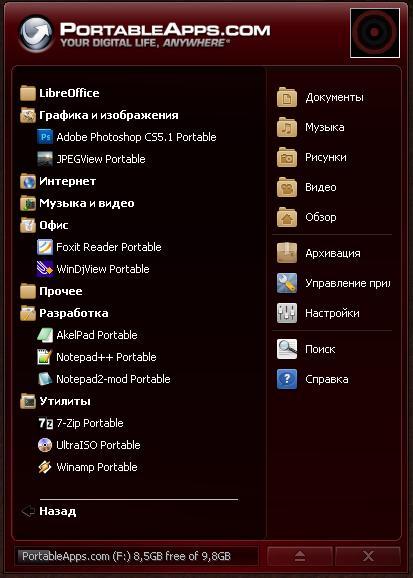Collapse the Разработка category
Image resolution: width=413 pixels, height=578 pixels.
(74, 313)
